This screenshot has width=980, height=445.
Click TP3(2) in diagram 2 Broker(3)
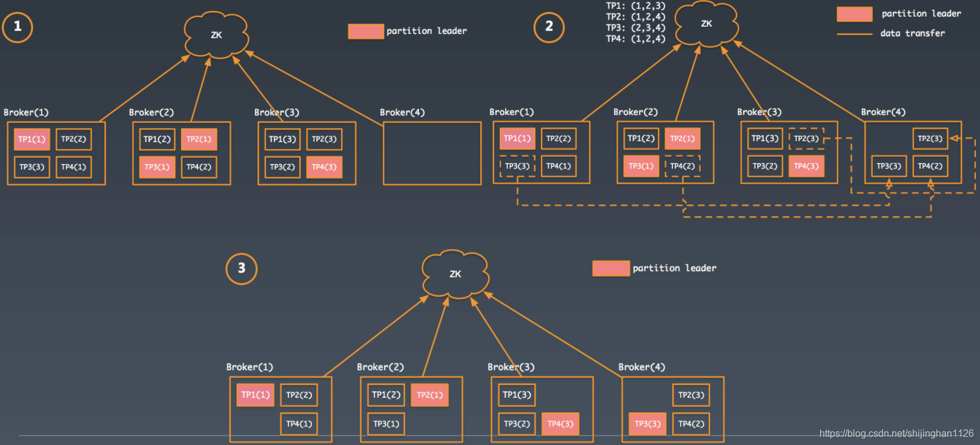pos(766,166)
